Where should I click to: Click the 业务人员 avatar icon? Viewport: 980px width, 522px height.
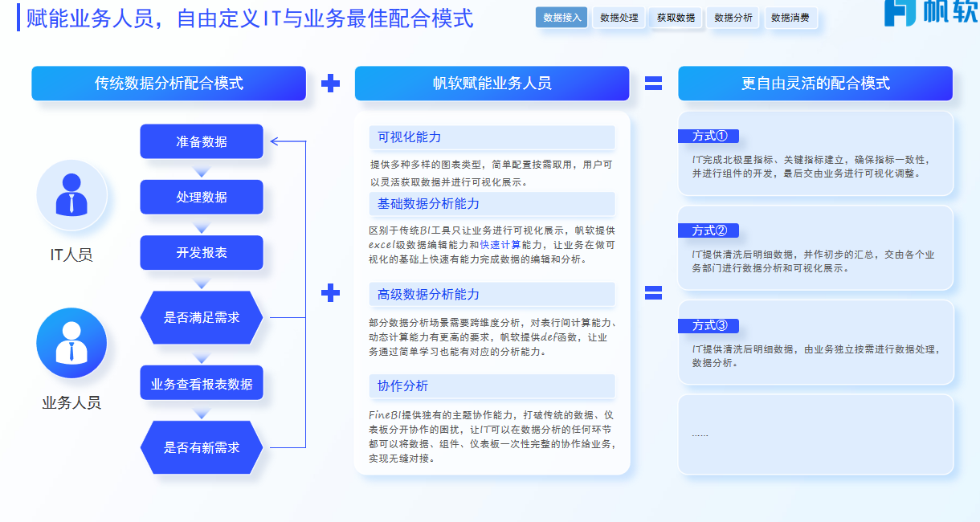pyautogui.click(x=71, y=343)
